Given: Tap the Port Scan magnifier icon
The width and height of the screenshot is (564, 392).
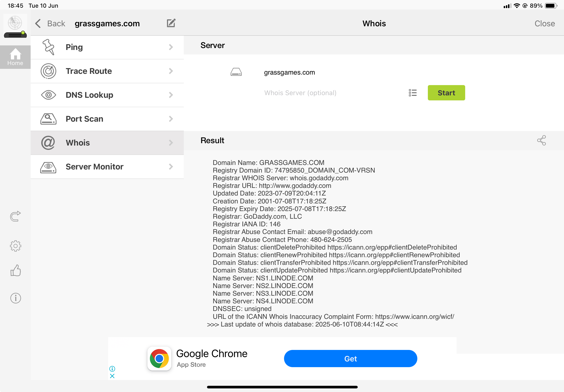Looking at the screenshot, I should [x=48, y=119].
